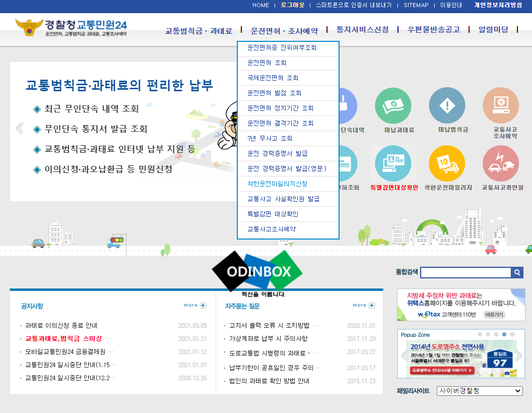Click the HOME link in top bar

coord(260,5)
